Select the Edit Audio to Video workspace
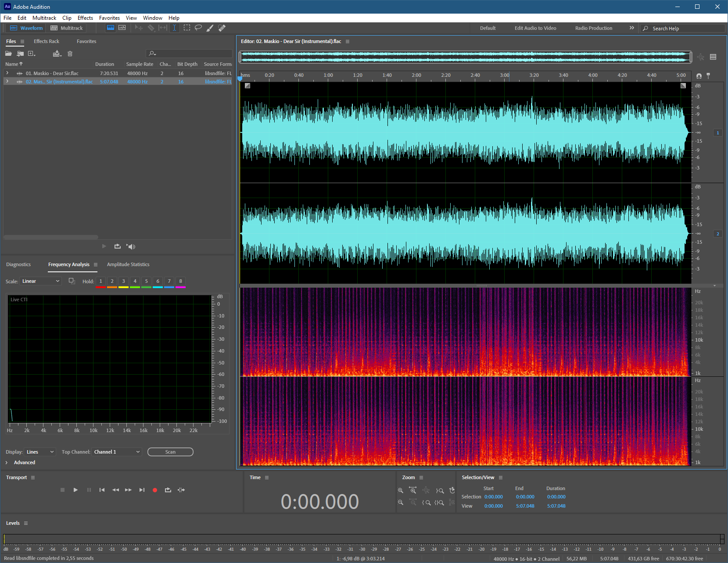728x563 pixels. coord(535,28)
